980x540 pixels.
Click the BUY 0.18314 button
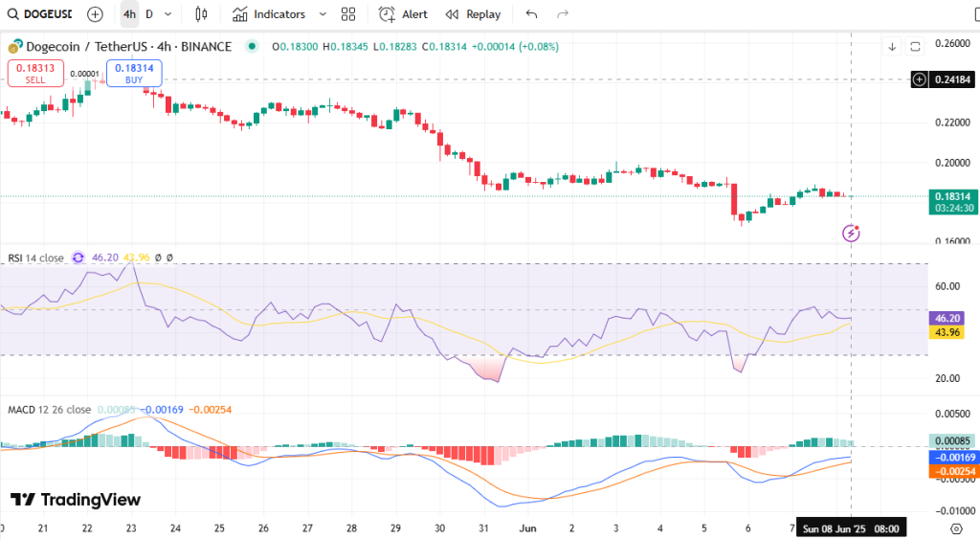point(134,73)
